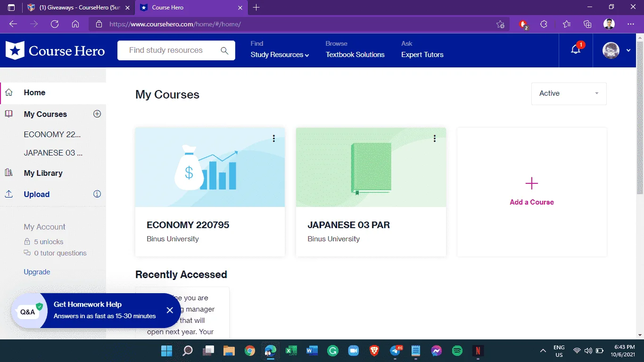Screen dimensions: 644x362
Task: Add this page to favorites with the star icon
Action: pos(500,25)
